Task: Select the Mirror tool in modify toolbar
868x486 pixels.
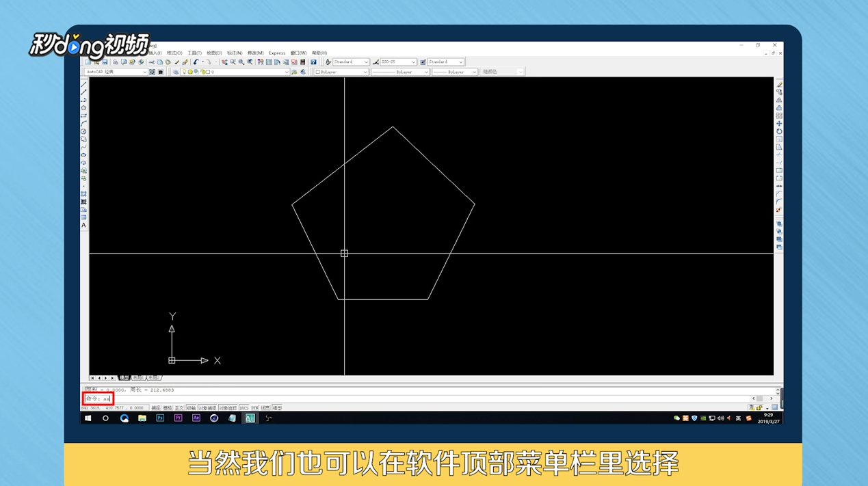Action: coord(779,100)
